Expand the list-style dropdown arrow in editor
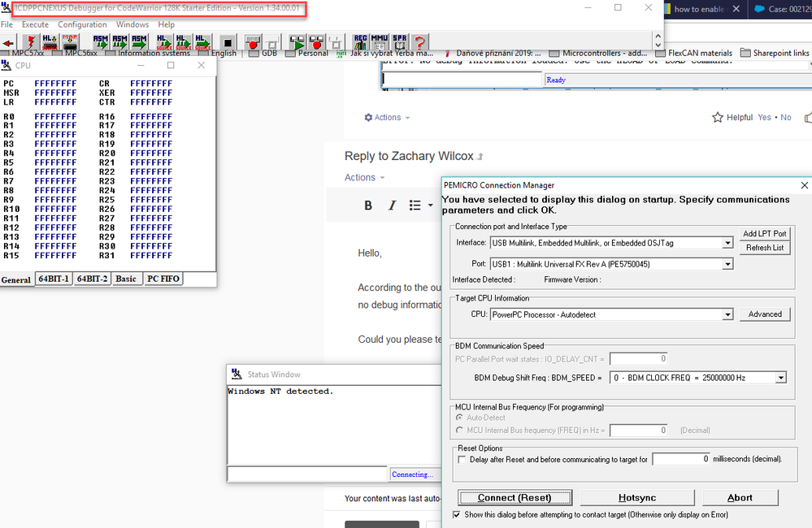Viewport: 812px width, 528px height. tap(430, 206)
